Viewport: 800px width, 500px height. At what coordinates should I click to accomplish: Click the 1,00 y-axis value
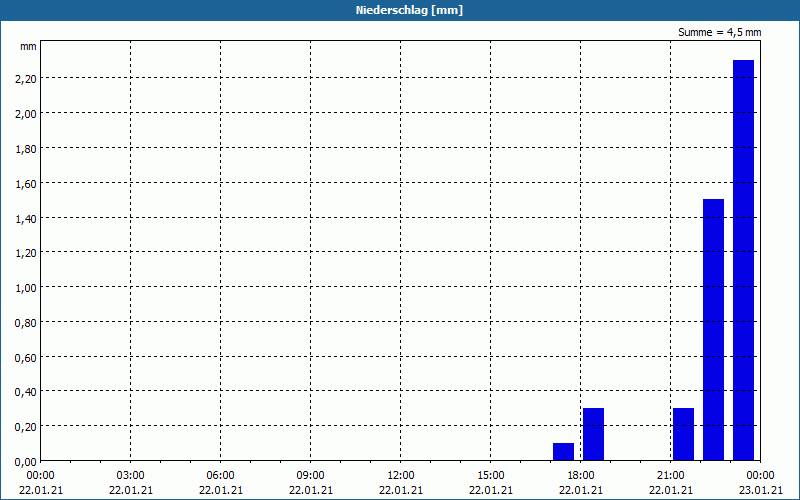[26, 288]
